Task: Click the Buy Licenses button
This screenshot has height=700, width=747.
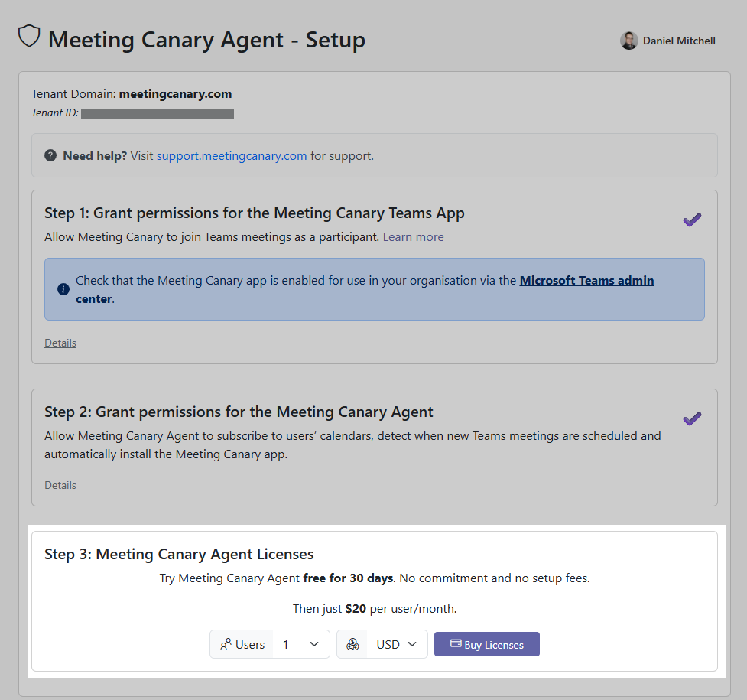Action: click(487, 644)
